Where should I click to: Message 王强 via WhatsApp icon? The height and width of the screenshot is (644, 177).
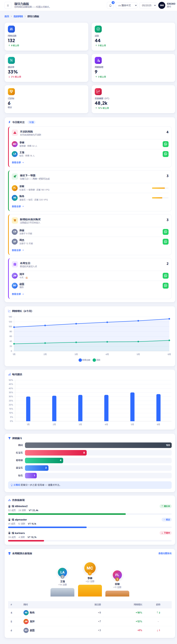(166, 154)
